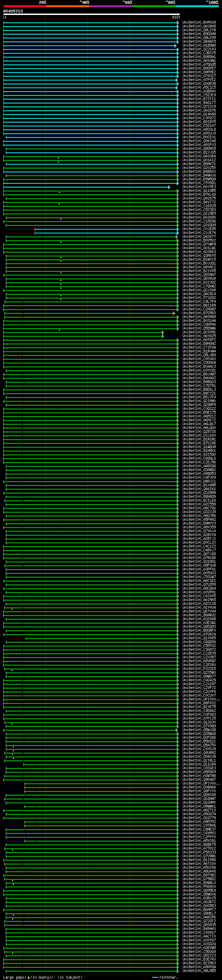Click the green ~80% identity color band
The width and height of the screenshot is (222, 980).
(154, 7)
